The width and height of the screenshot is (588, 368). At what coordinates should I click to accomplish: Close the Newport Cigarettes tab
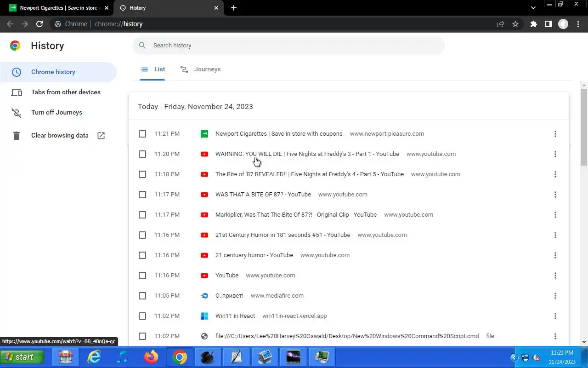[x=107, y=8]
